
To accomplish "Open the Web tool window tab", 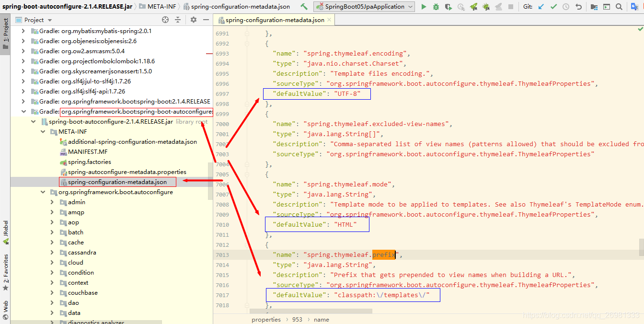I will [x=5, y=310].
